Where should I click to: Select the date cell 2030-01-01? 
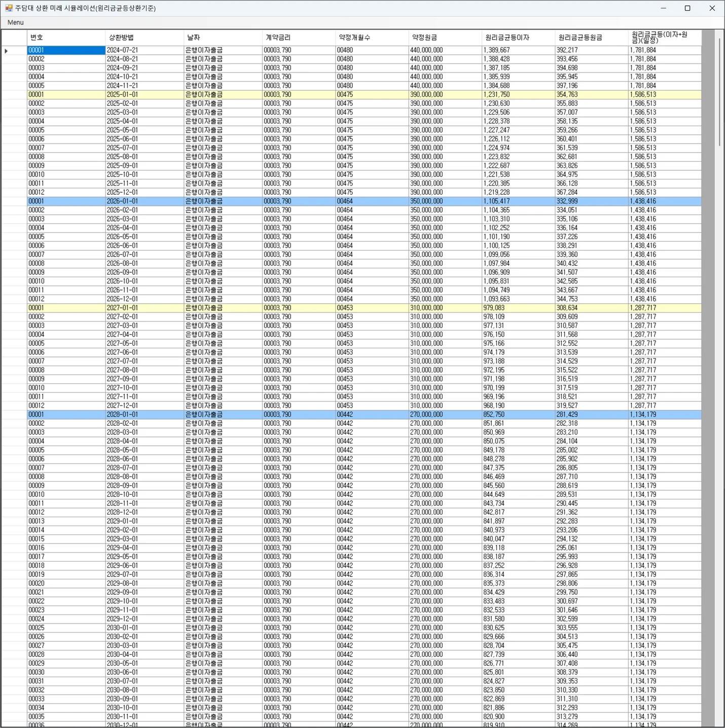(x=144, y=628)
